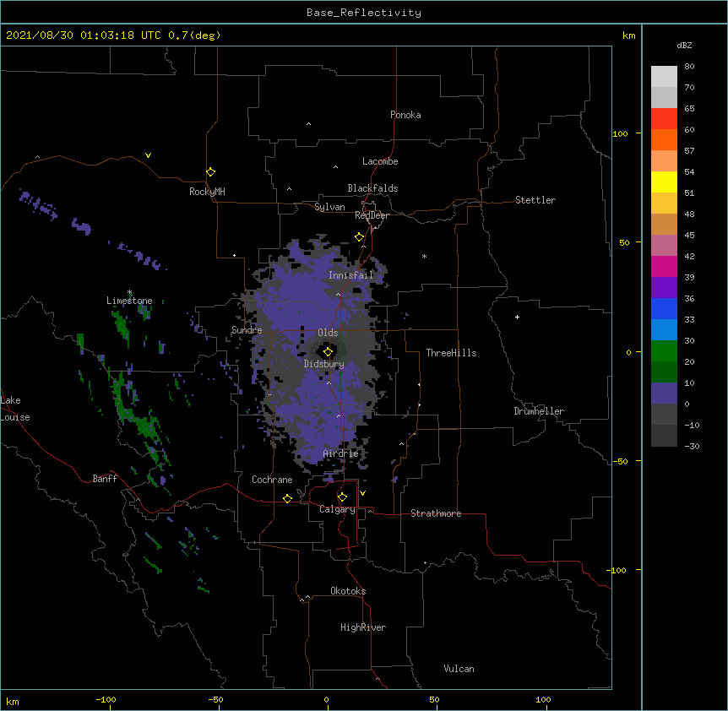Select the 33 dBZ light blue legend swatch
Image resolution: width=728 pixels, height=711 pixels.
(664, 330)
